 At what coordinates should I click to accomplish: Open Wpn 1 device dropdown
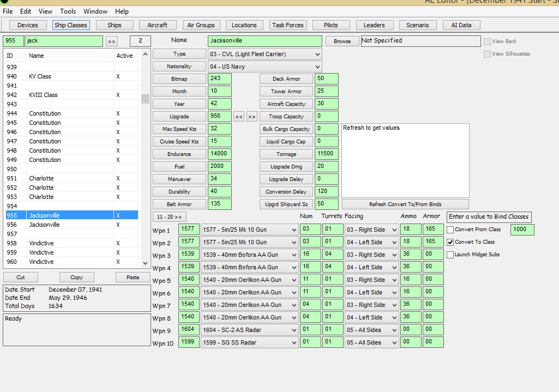tap(249, 230)
